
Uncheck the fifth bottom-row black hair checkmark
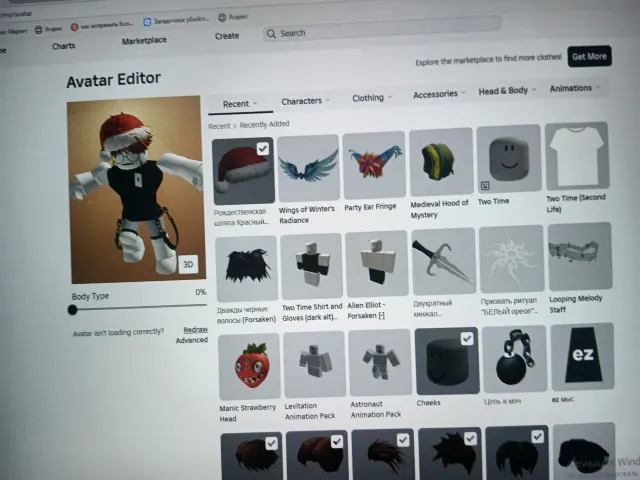coord(538,437)
